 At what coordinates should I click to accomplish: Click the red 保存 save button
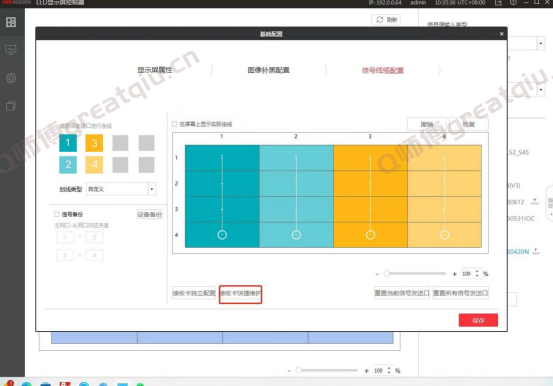478,320
